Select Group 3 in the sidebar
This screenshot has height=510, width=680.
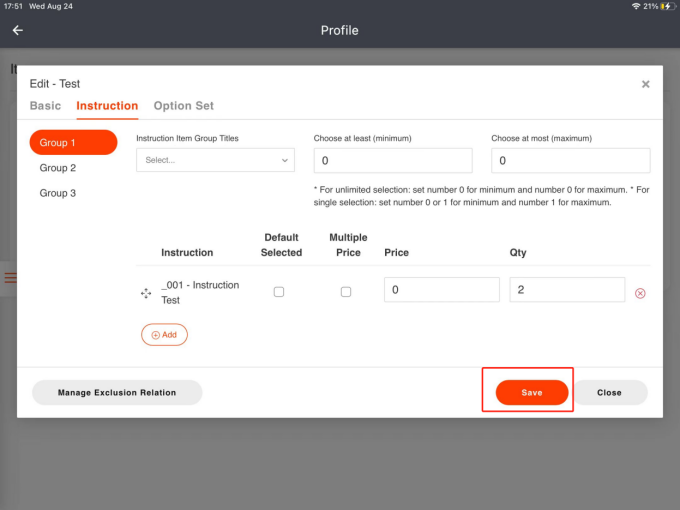click(58, 193)
